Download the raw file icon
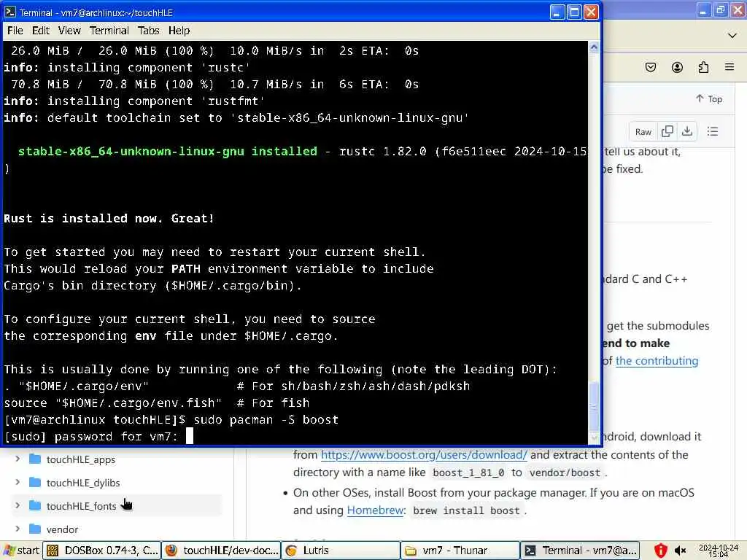This screenshot has width=747, height=560. pyautogui.click(x=687, y=131)
